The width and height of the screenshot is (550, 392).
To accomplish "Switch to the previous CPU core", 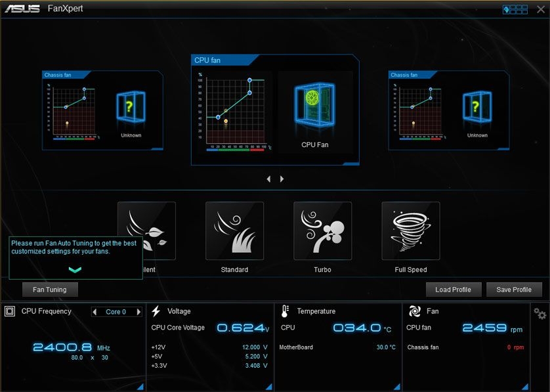I will coord(95,312).
